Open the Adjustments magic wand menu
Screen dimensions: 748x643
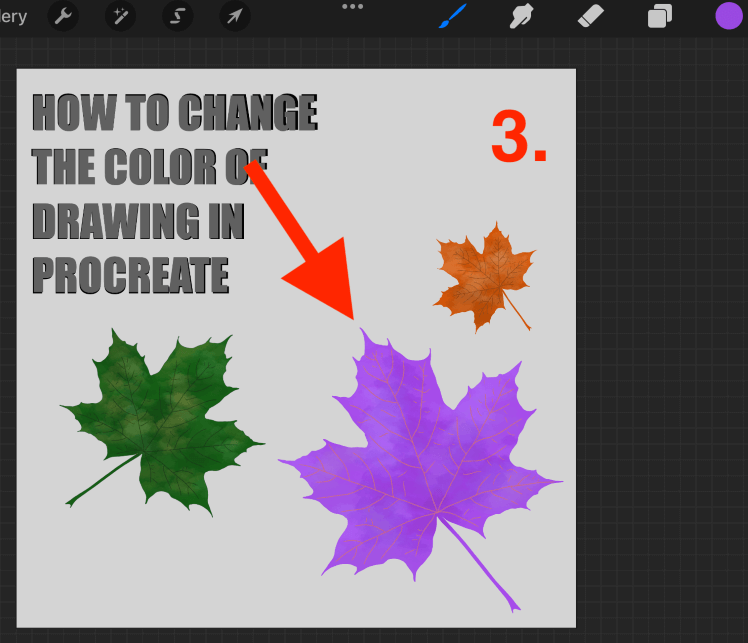(120, 16)
